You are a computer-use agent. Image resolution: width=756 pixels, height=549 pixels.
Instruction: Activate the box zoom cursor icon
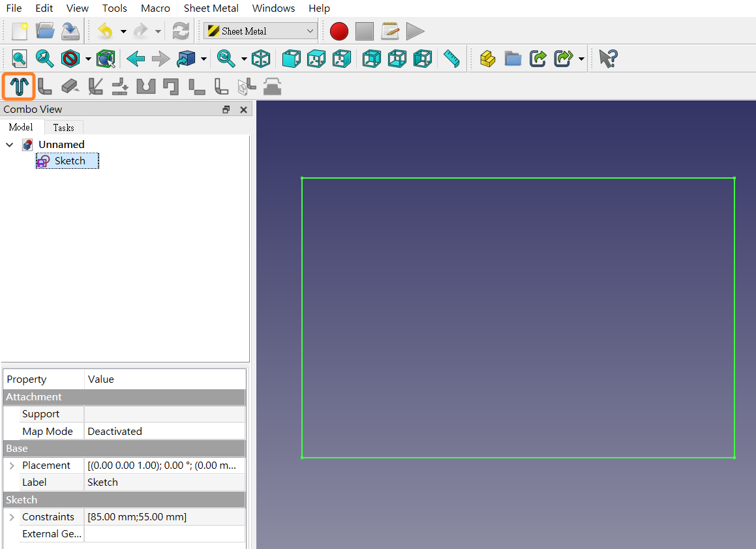(x=106, y=59)
